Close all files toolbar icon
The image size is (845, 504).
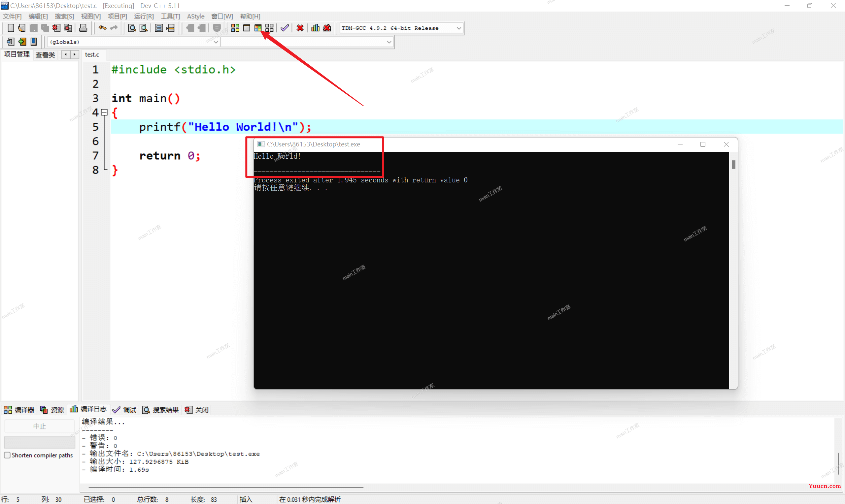pos(68,28)
